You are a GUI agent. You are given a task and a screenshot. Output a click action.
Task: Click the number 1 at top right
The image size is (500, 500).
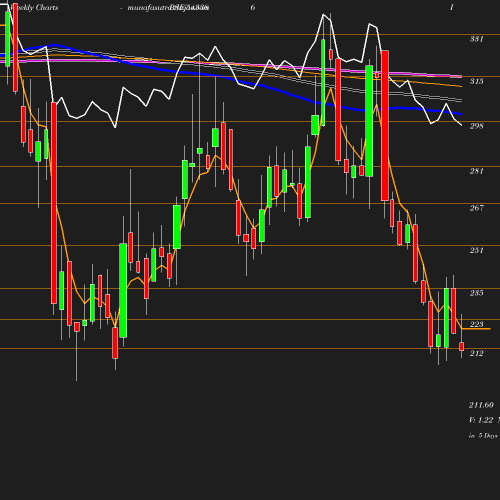pyautogui.click(x=452, y=8)
